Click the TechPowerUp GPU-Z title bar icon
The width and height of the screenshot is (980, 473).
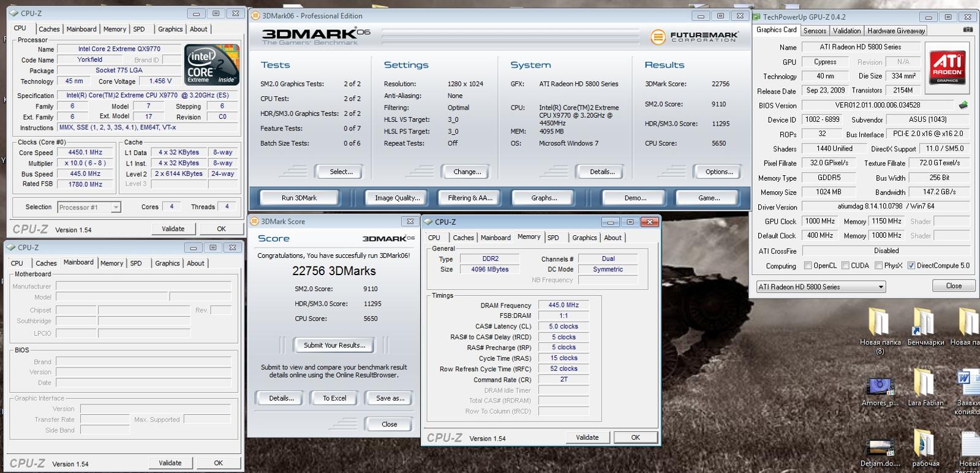coord(756,17)
